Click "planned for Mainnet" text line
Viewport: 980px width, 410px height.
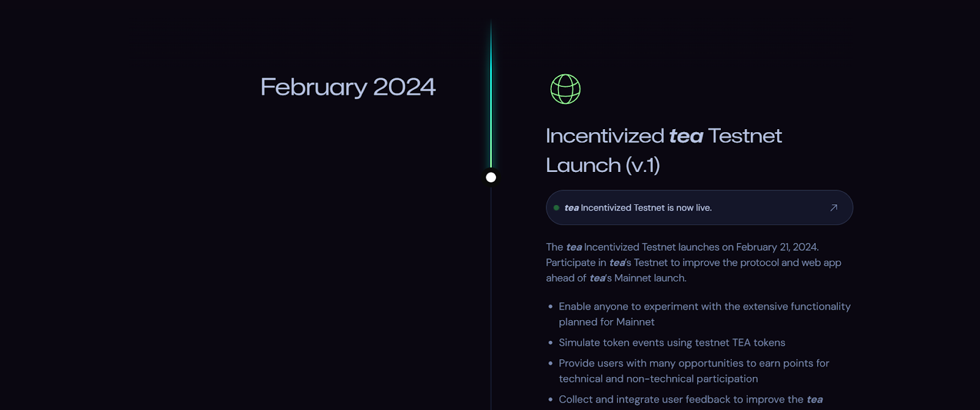606,322
